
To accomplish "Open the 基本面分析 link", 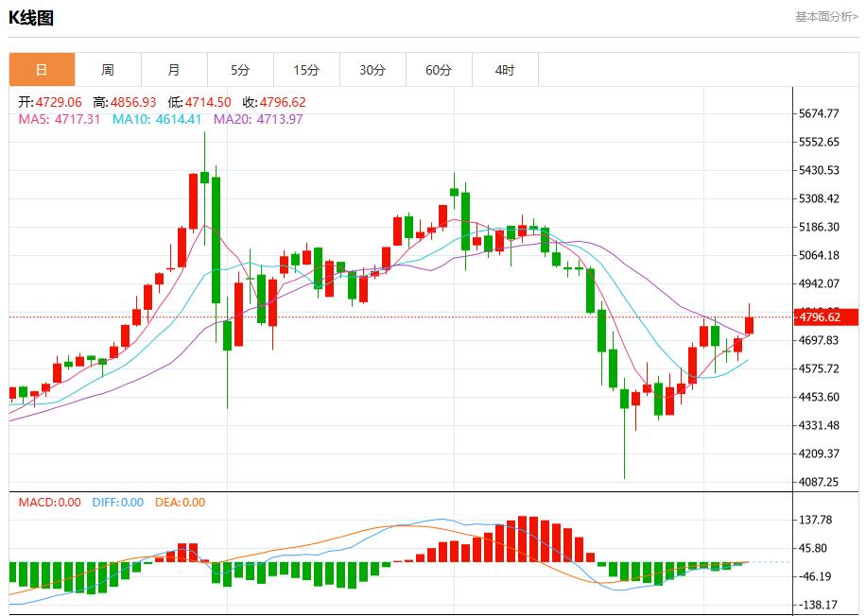I will click(825, 17).
